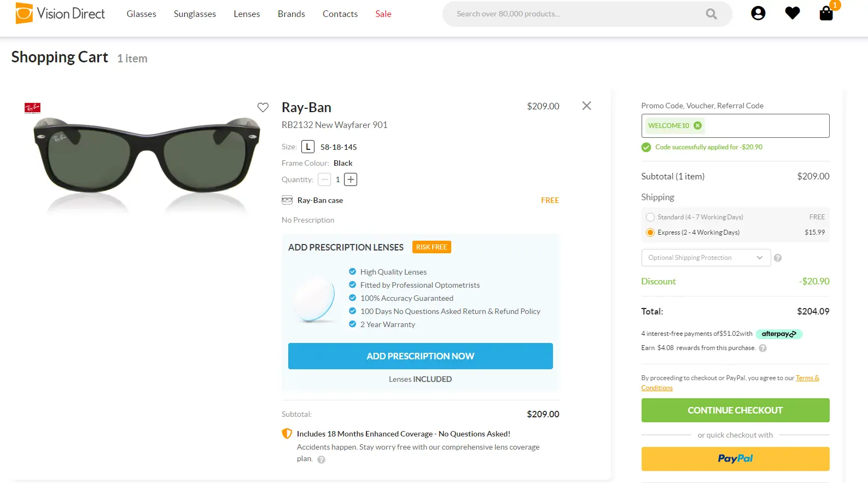Screen dimensions: 868x483
Task: Click Add Prescription Now button
Action: pos(420,356)
